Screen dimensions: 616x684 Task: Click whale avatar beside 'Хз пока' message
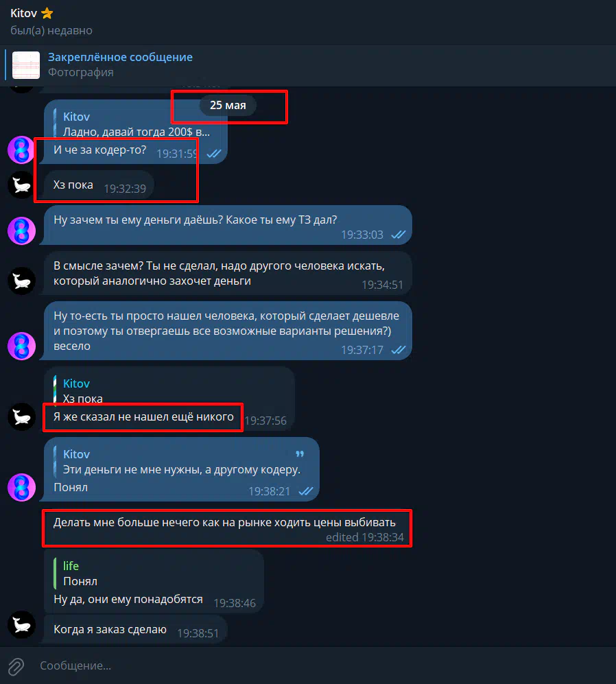[21, 185]
